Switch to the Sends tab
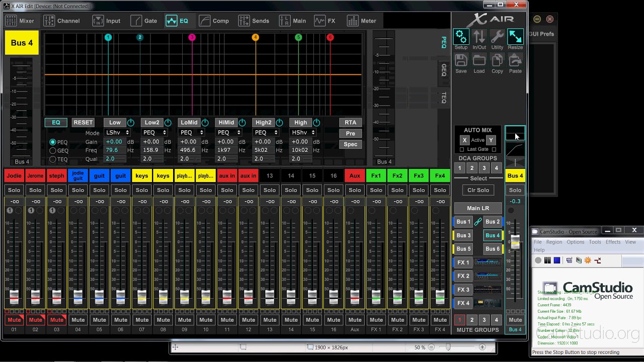 point(254,21)
